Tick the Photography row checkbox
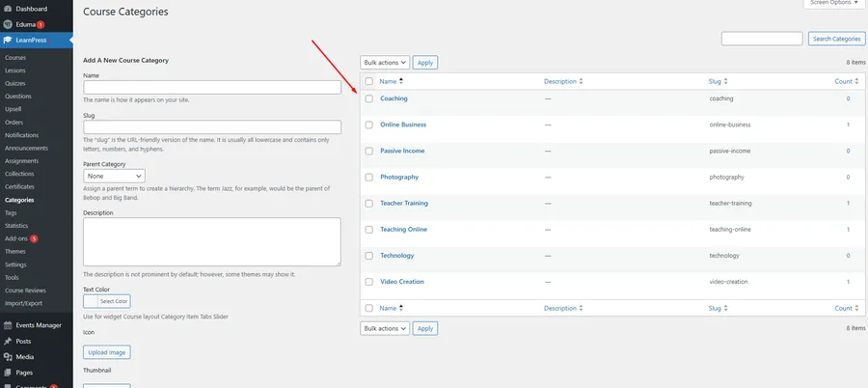The height and width of the screenshot is (388, 868). pos(368,178)
